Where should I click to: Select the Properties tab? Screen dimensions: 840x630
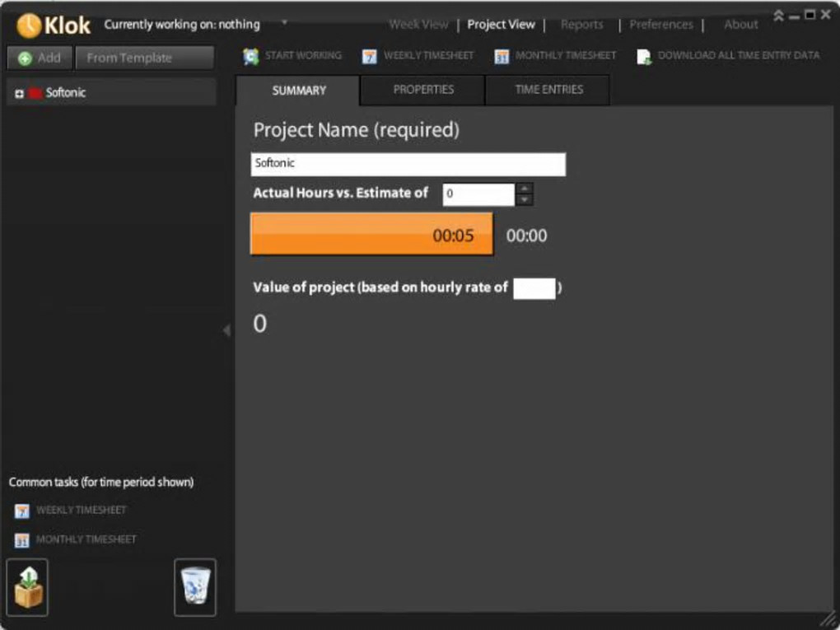tap(423, 90)
